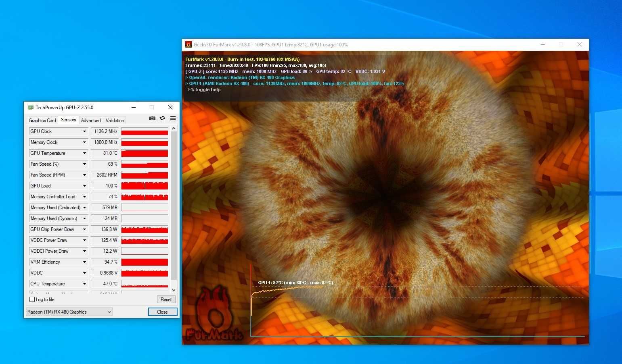Click the GPU-Z title bar app icon
Viewport: 622px width, 364px height.
pyautogui.click(x=30, y=107)
